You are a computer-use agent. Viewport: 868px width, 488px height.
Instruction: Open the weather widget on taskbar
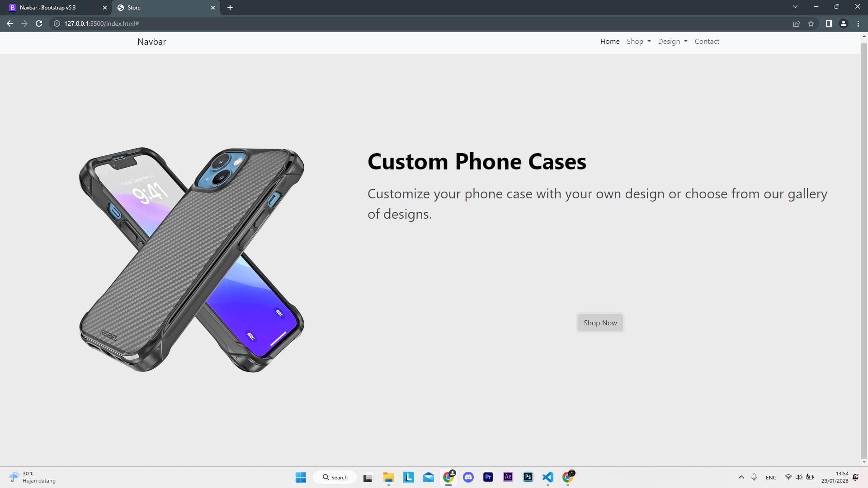tap(33, 477)
